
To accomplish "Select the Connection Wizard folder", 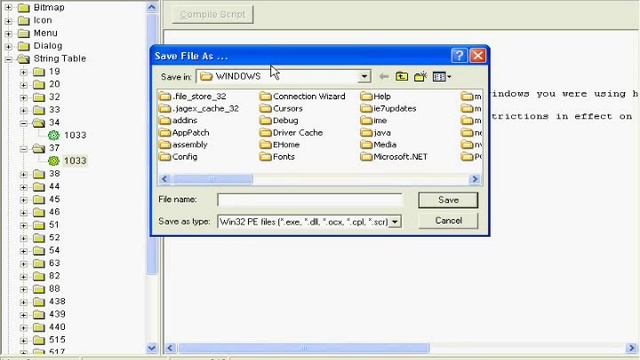I will [x=302, y=97].
